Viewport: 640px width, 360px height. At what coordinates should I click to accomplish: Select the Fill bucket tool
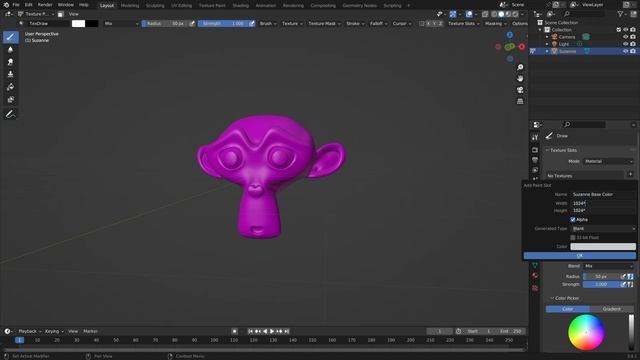(11, 87)
